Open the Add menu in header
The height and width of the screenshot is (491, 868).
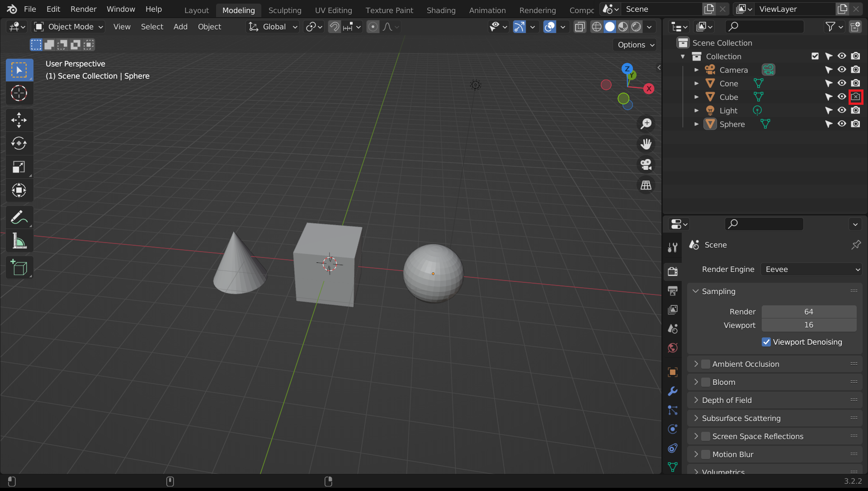(180, 27)
